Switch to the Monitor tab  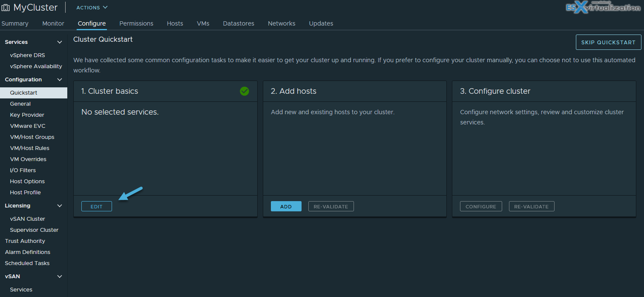[x=53, y=23]
